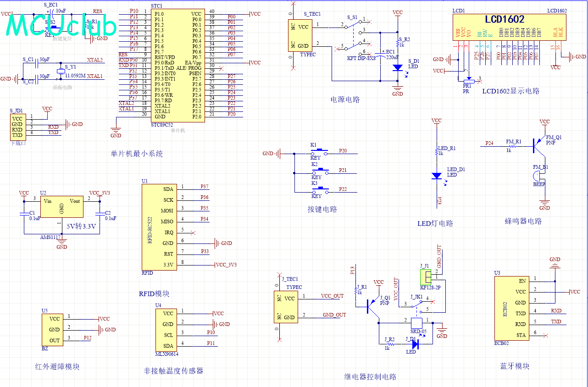Click the K3 KEY push button
The image size is (588, 387).
[319, 189]
